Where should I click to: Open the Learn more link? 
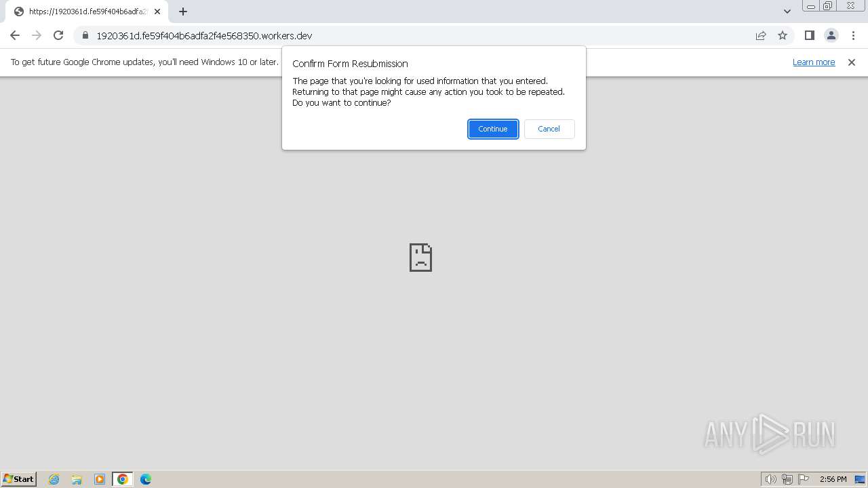pyautogui.click(x=814, y=62)
